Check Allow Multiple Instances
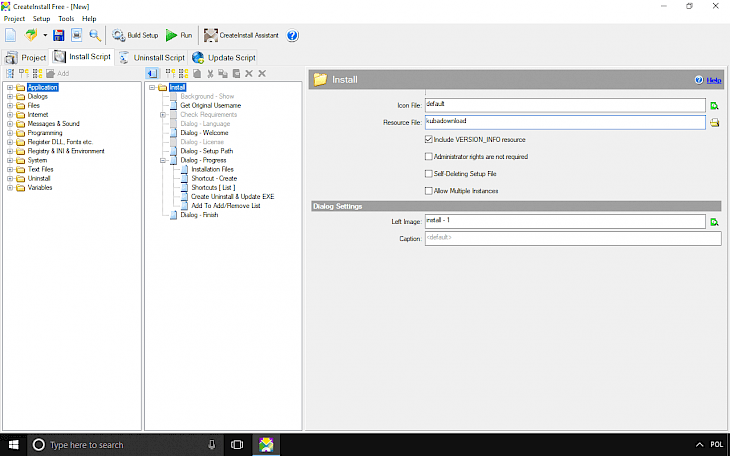 point(428,191)
